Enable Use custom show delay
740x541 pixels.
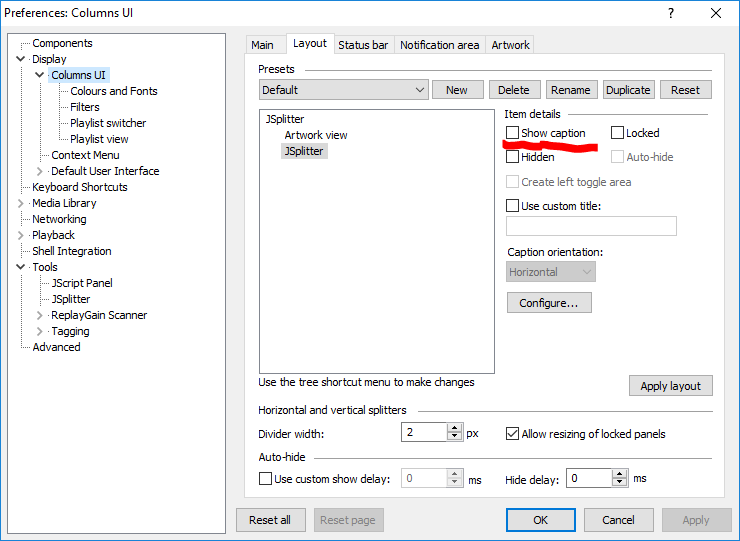coord(266,479)
